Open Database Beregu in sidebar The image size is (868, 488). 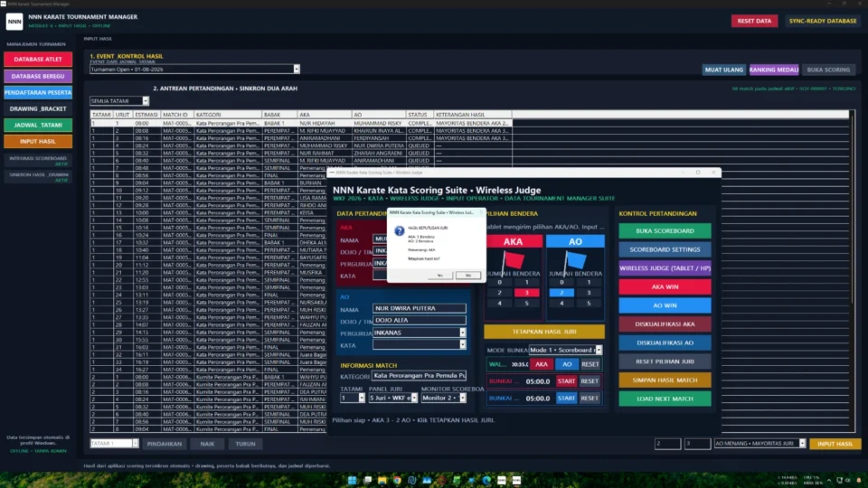pyautogui.click(x=38, y=76)
